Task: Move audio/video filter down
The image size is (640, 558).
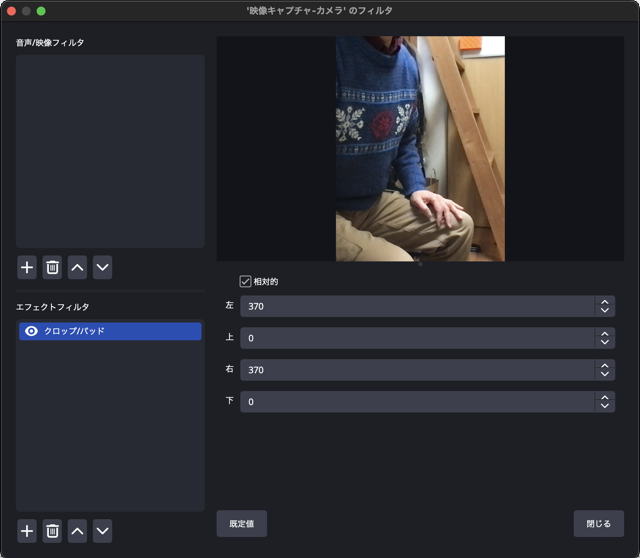Action: [x=102, y=267]
